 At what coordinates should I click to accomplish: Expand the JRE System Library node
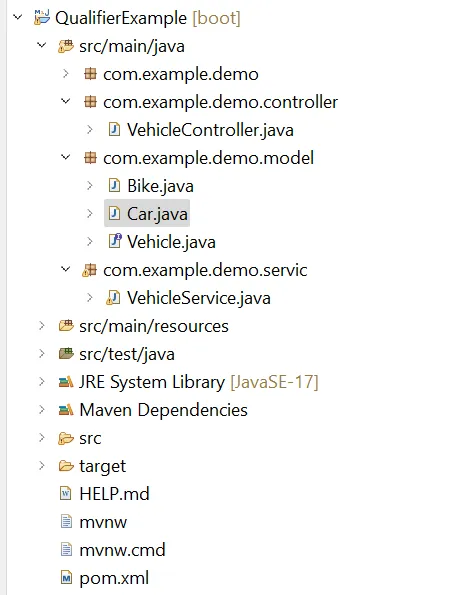tap(41, 381)
